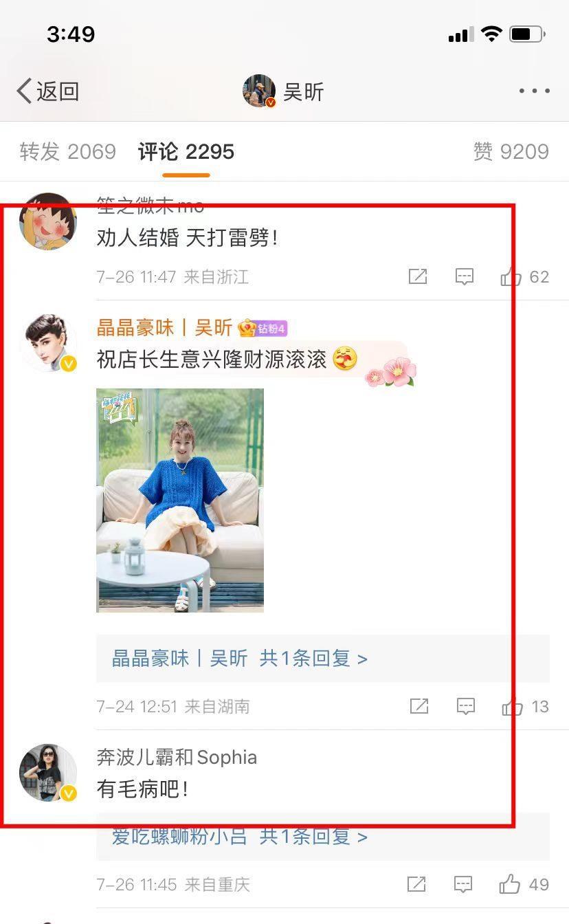Reply to the 劝人结婚 comment via bubble icon

(x=465, y=276)
